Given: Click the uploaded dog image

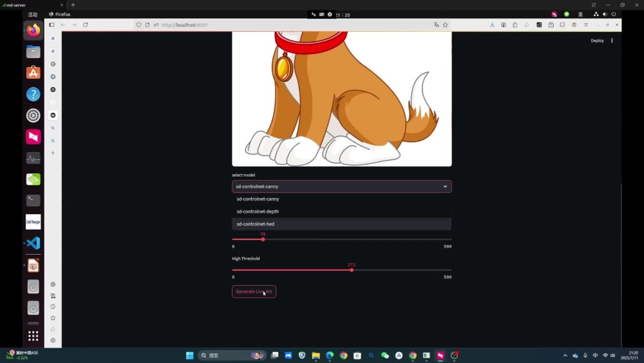Looking at the screenshot, I should pyautogui.click(x=342, y=99).
